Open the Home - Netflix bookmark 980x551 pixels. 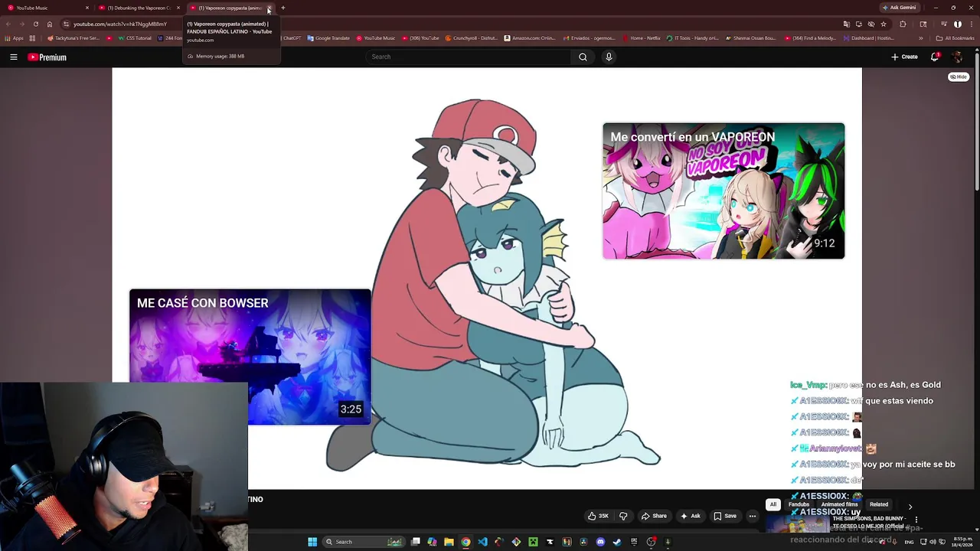coord(642,38)
